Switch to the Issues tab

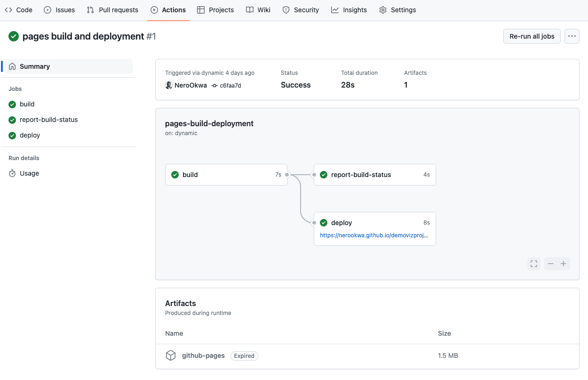tap(60, 10)
